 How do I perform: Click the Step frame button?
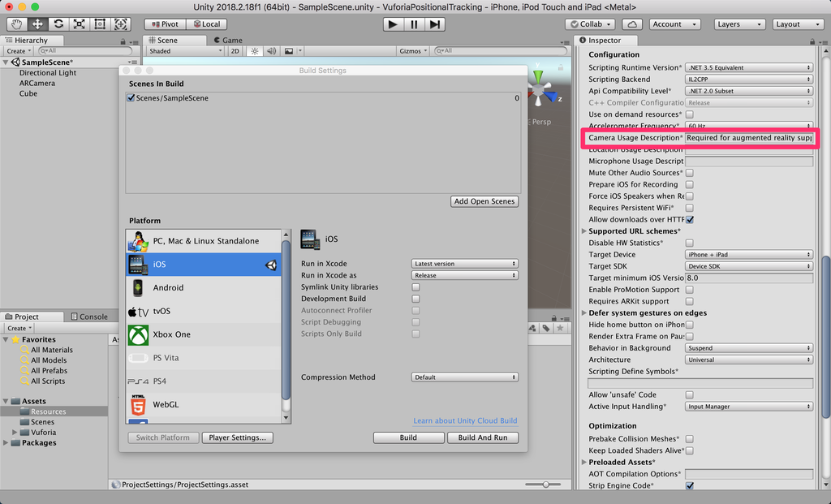(x=435, y=24)
